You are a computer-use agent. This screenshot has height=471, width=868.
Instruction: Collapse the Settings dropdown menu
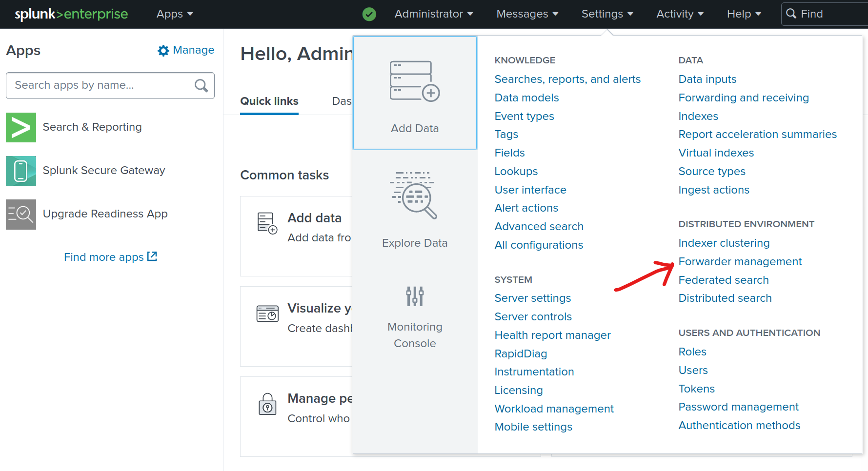pos(607,14)
